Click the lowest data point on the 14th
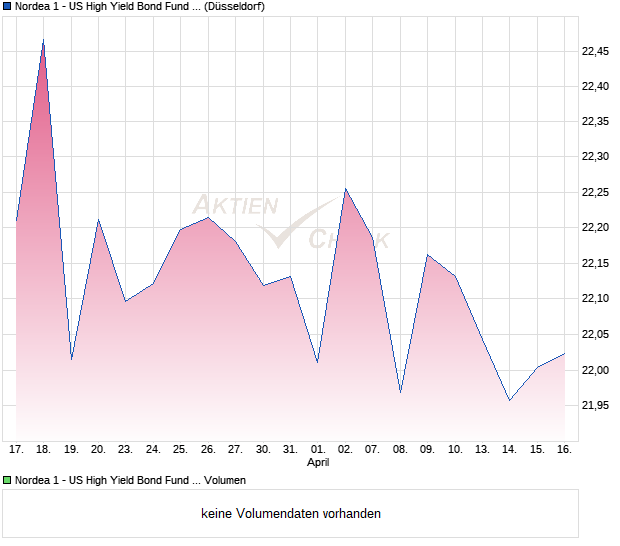The image size is (620, 546). (510, 400)
